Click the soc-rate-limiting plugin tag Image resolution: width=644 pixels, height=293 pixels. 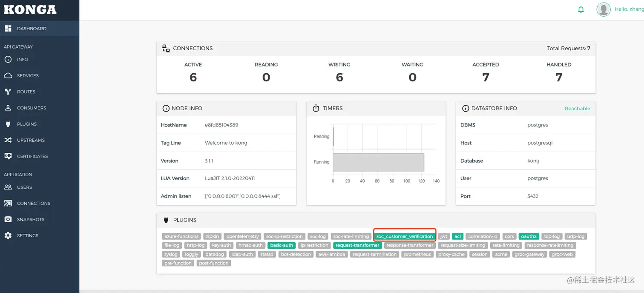351,236
